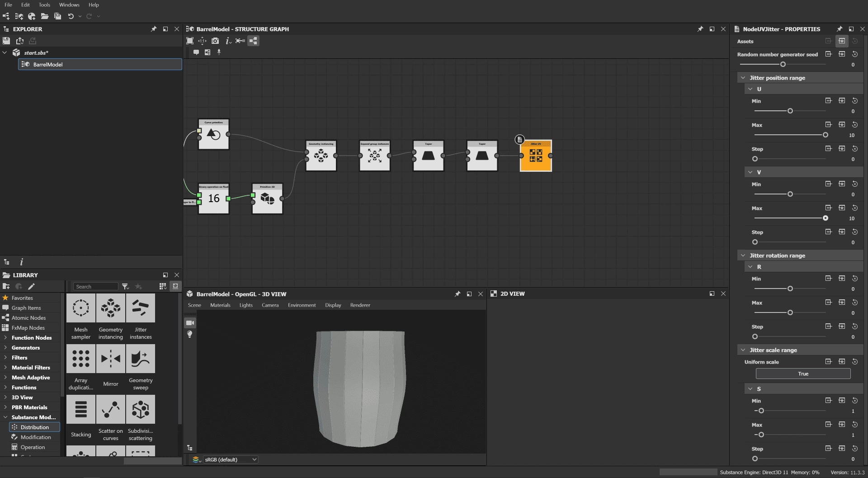Expand the Generators library category
The width and height of the screenshot is (868, 478).
[x=5, y=347]
